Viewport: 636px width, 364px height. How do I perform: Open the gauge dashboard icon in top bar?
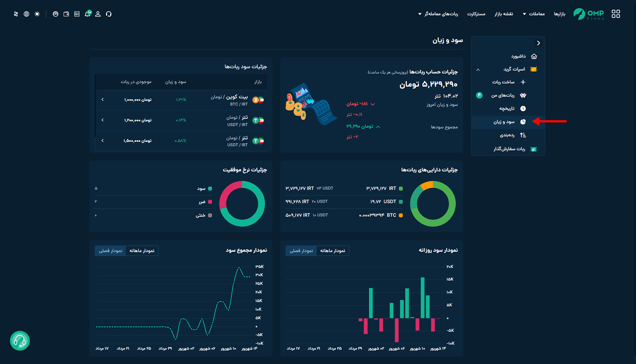(x=55, y=14)
